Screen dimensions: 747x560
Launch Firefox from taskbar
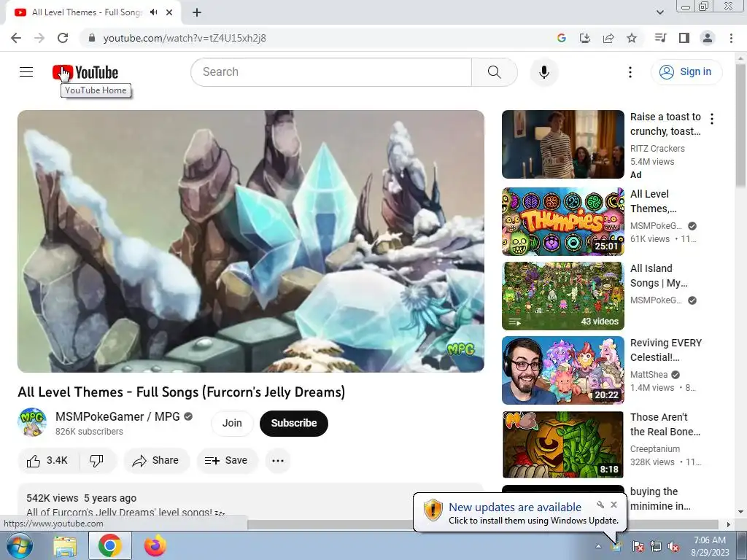click(155, 545)
